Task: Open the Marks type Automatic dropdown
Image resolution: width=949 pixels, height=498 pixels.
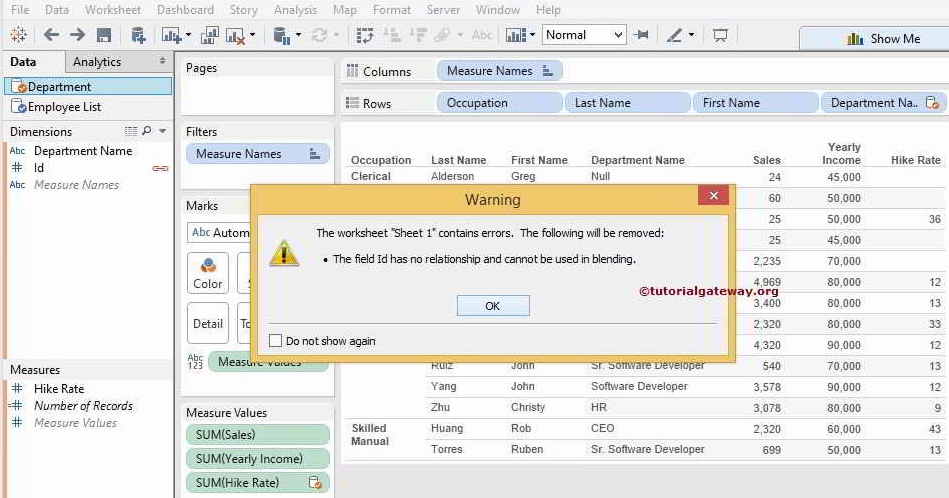Action: (219, 232)
